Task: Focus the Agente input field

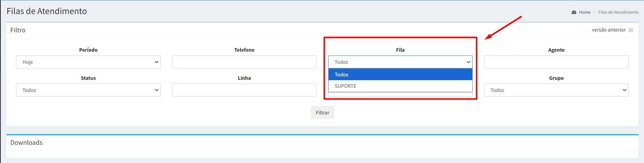Action: 556,62
